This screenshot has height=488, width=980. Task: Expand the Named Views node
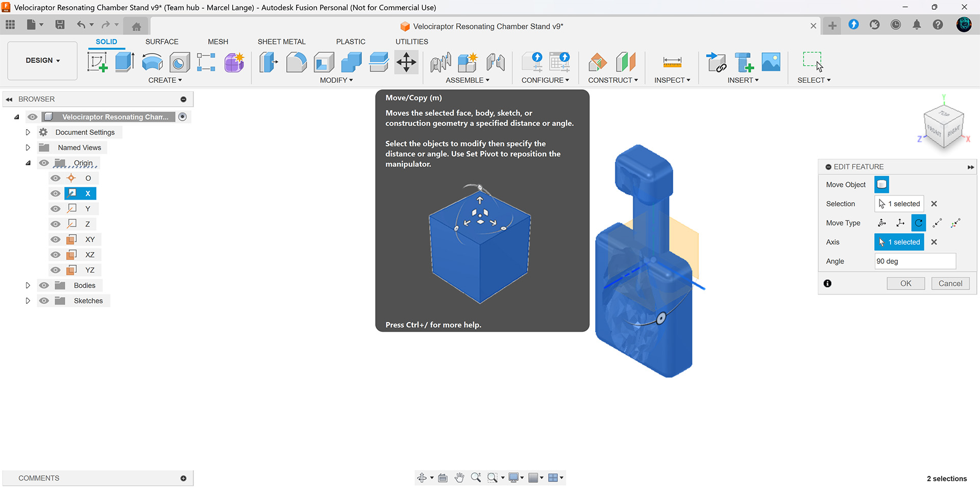28,148
